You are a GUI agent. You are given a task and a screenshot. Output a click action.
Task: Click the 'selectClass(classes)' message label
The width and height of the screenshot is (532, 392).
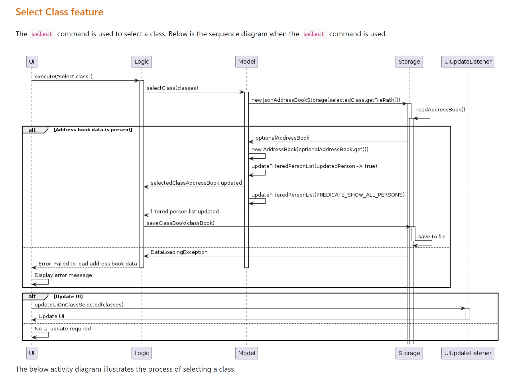click(172, 88)
